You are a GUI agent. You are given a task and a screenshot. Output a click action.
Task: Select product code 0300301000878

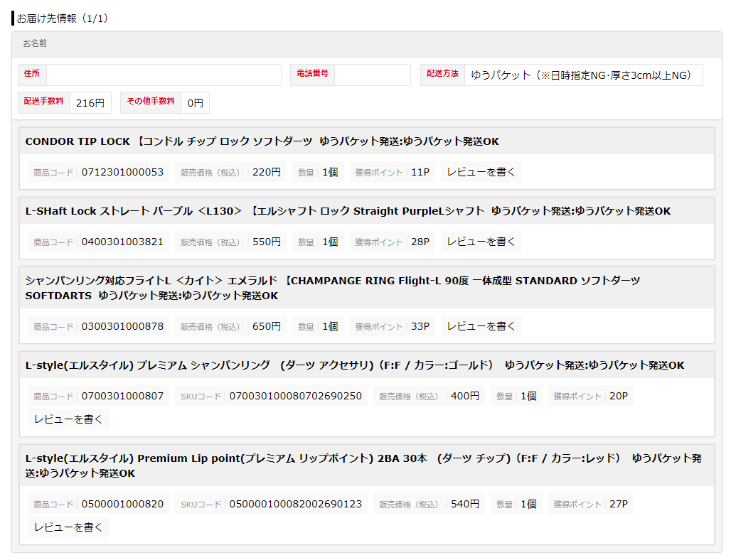122,326
